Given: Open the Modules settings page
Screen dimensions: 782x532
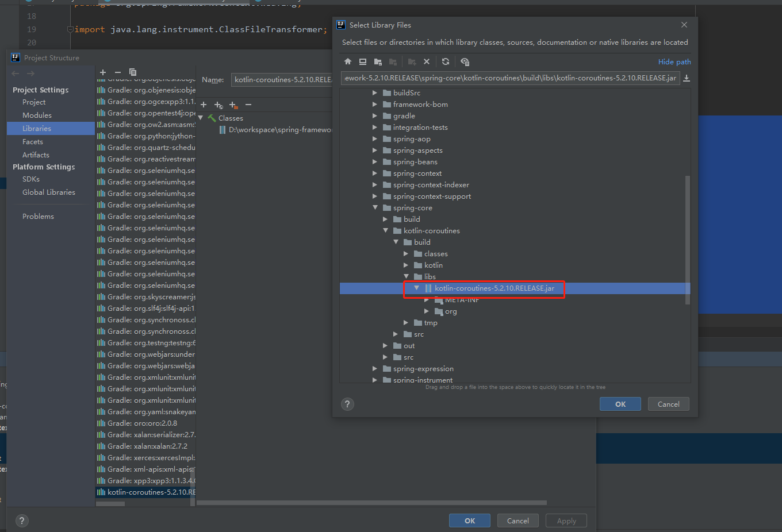Looking at the screenshot, I should [37, 115].
